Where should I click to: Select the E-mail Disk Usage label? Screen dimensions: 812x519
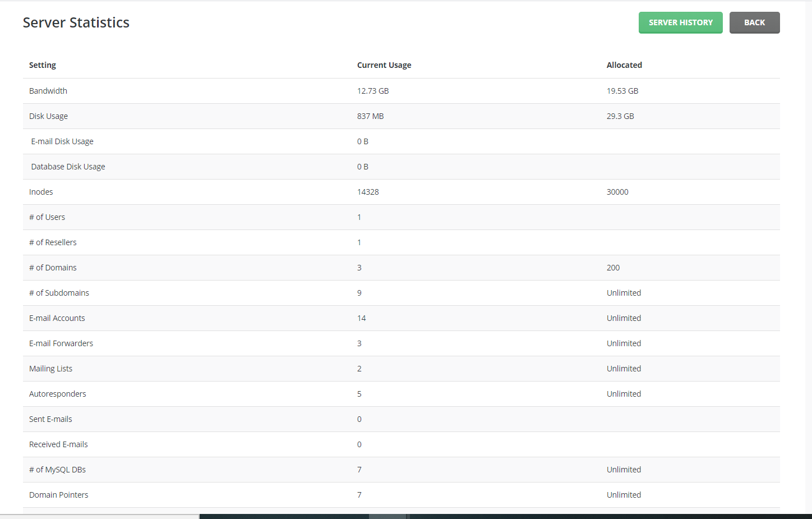pyautogui.click(x=62, y=141)
